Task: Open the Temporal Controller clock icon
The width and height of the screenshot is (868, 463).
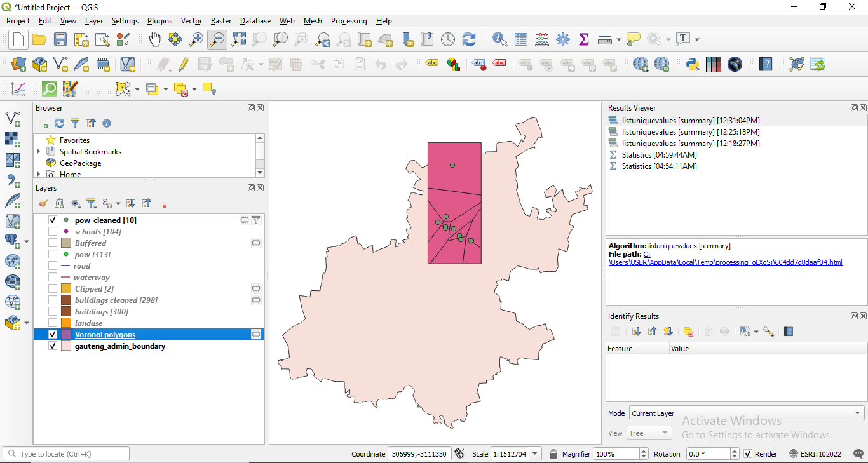Action: (448, 39)
